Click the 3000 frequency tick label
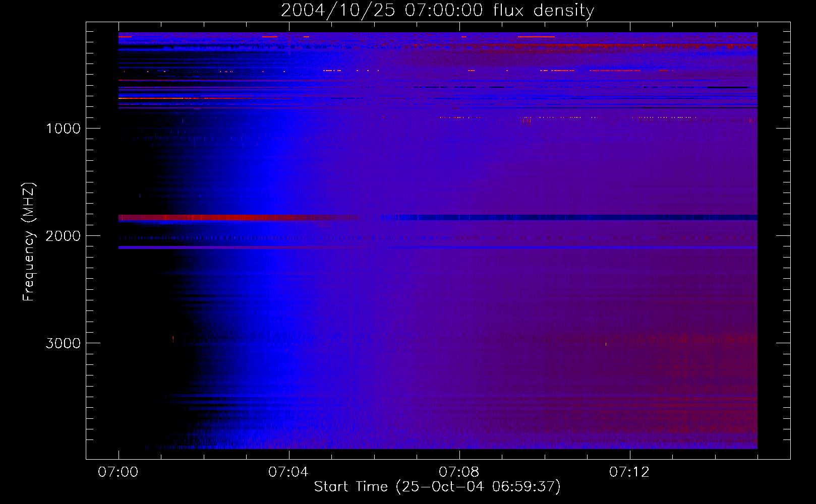This screenshot has width=816, height=504. [x=63, y=343]
